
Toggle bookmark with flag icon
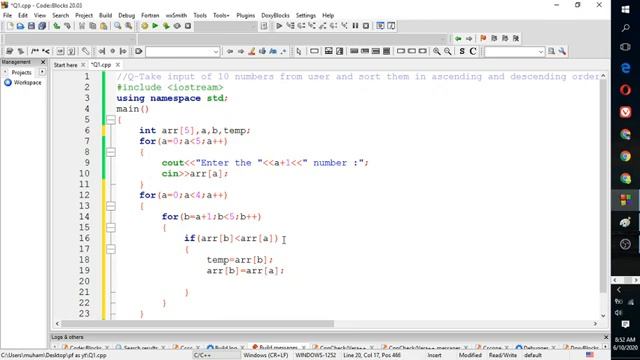click(483, 38)
